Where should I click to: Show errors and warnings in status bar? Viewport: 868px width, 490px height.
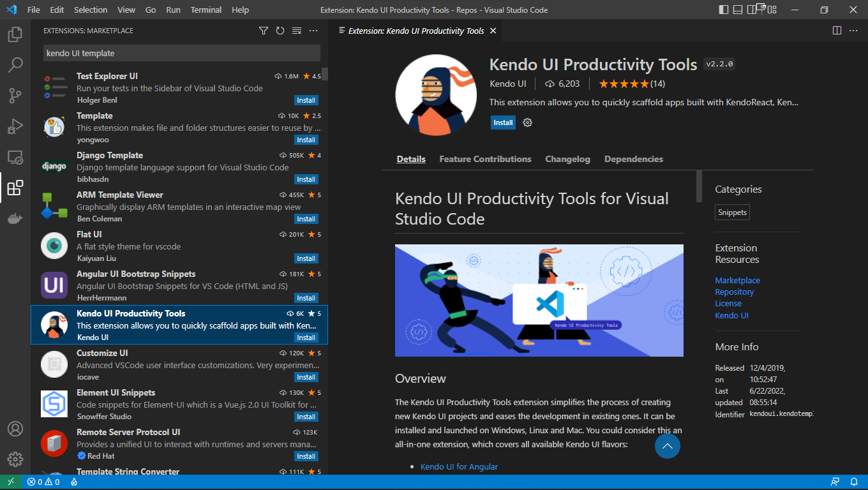coord(43,482)
